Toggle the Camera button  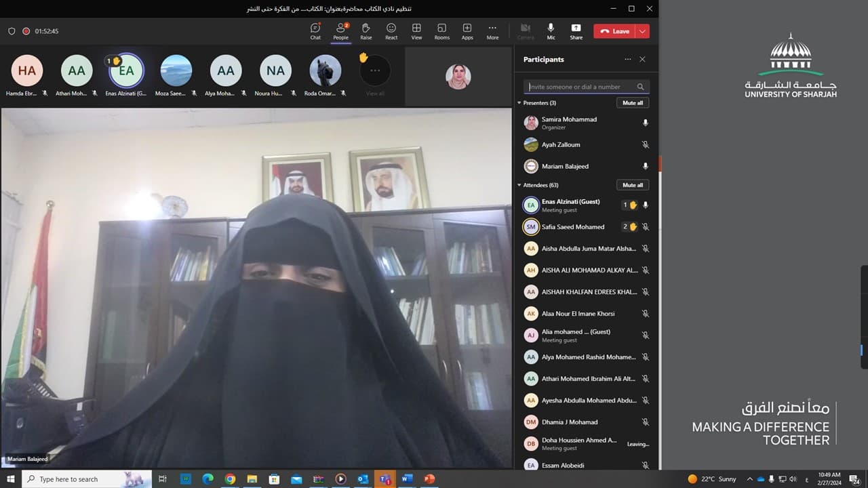tap(525, 30)
